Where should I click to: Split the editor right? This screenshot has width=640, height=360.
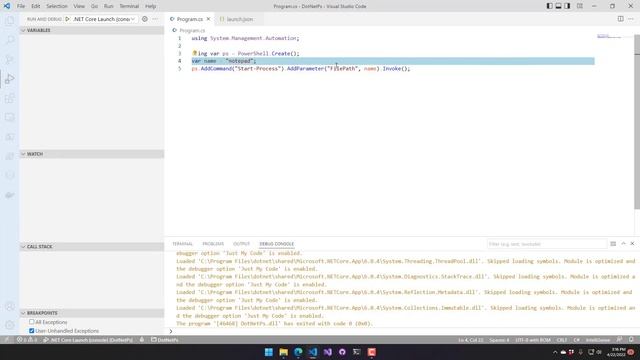(620, 19)
